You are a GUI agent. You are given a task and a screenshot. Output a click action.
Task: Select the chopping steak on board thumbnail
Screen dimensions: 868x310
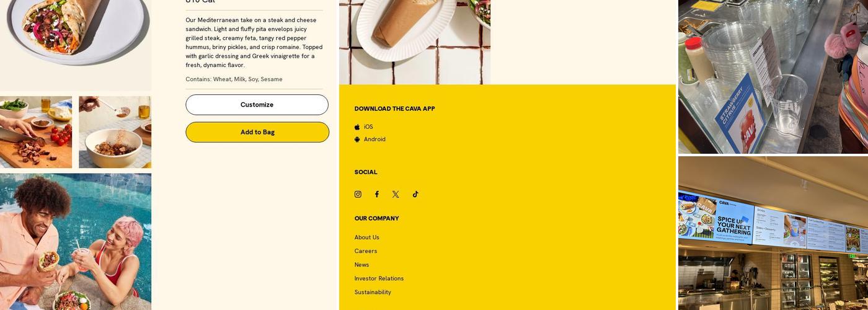coord(36,132)
